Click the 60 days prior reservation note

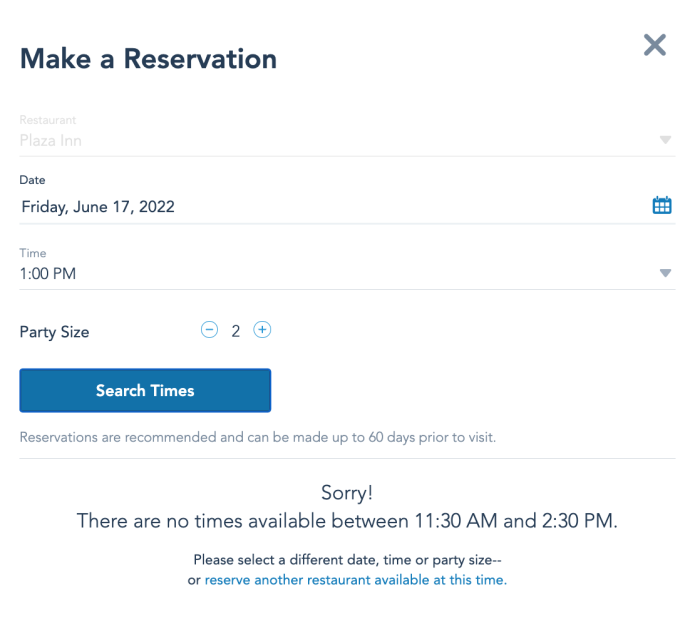click(x=258, y=437)
